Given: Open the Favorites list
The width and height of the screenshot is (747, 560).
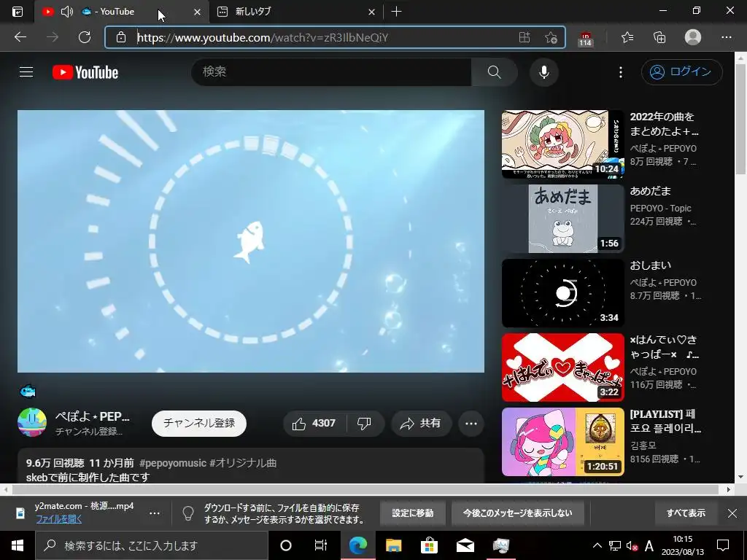Looking at the screenshot, I should pyautogui.click(x=627, y=37).
